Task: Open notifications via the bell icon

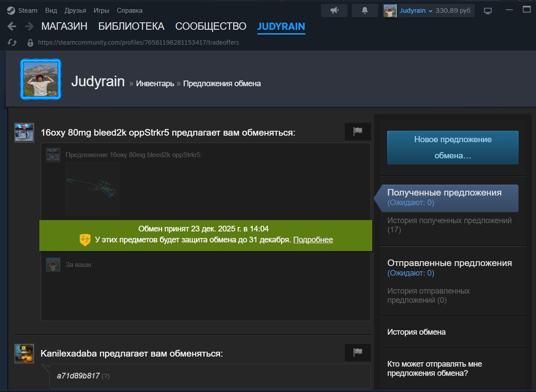Action: pos(365,10)
